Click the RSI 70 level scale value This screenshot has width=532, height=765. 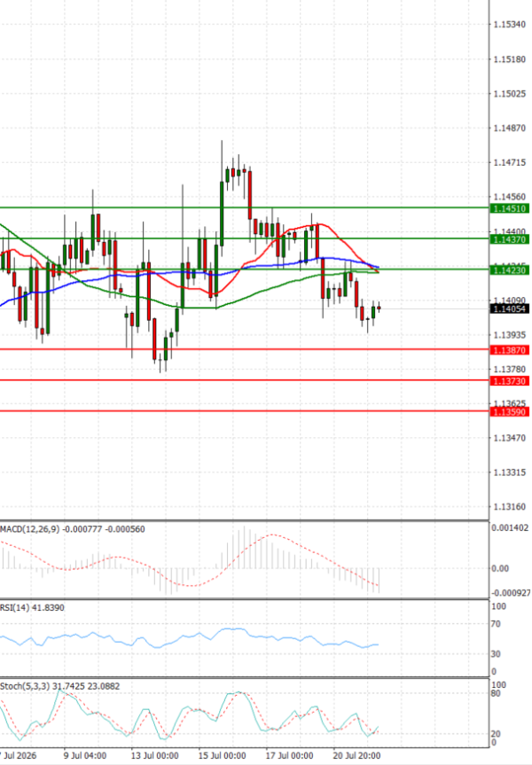496,624
